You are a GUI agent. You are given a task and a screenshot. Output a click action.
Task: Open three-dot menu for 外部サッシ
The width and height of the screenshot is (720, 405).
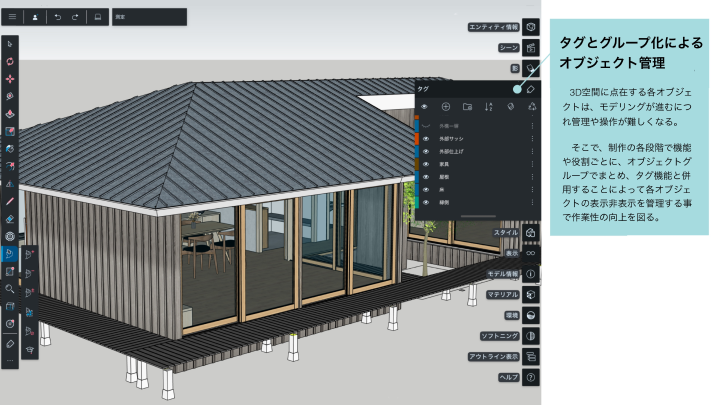[533, 138]
